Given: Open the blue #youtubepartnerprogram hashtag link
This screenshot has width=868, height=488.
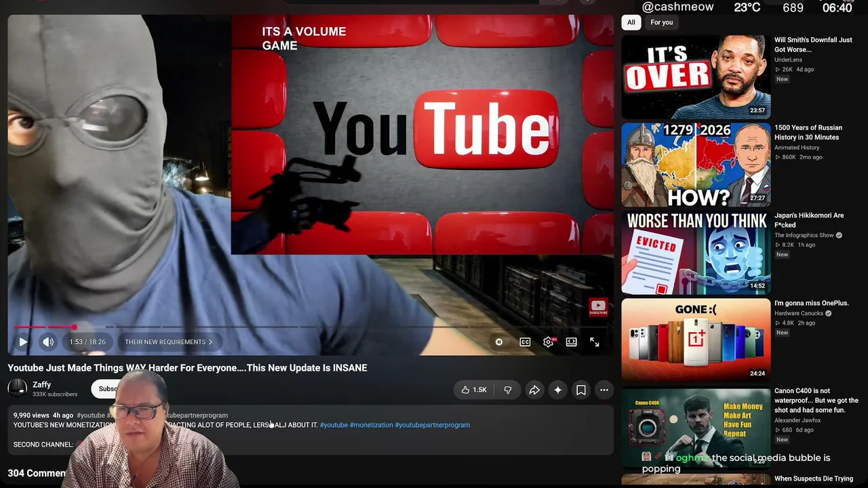Looking at the screenshot, I should point(433,425).
